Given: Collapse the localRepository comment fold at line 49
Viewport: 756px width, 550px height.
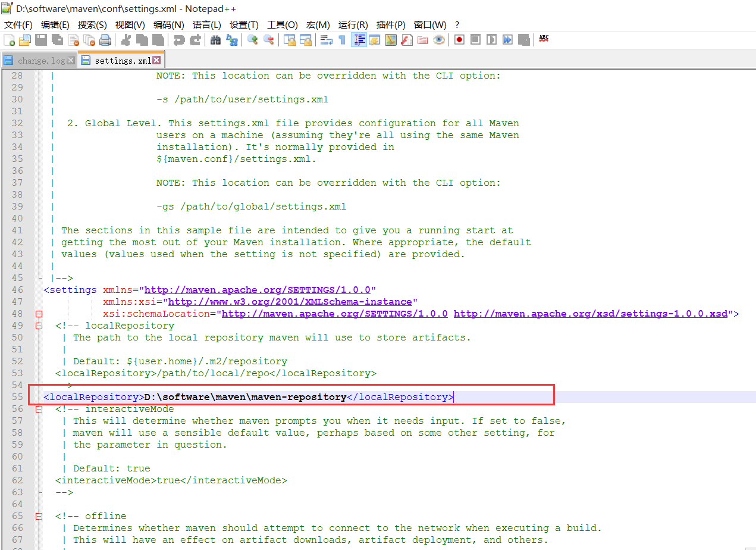Looking at the screenshot, I should point(39,326).
